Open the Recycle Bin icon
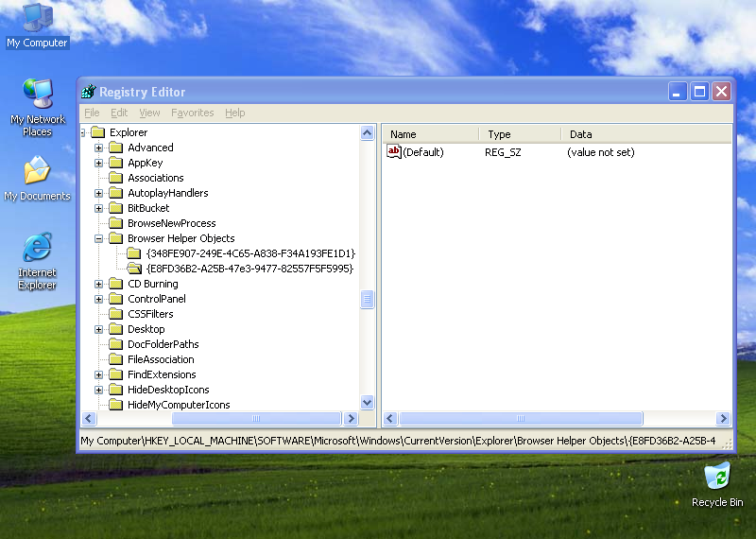 [717, 476]
